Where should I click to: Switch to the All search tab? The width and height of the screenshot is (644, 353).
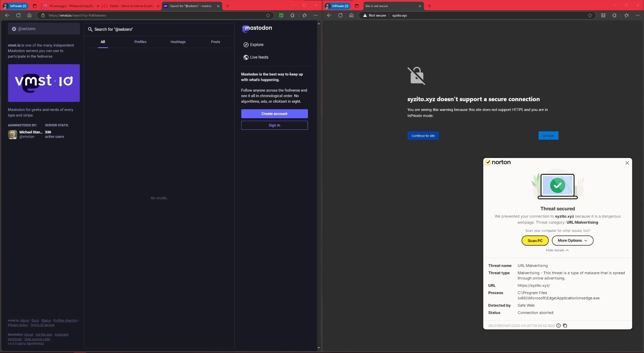click(103, 42)
